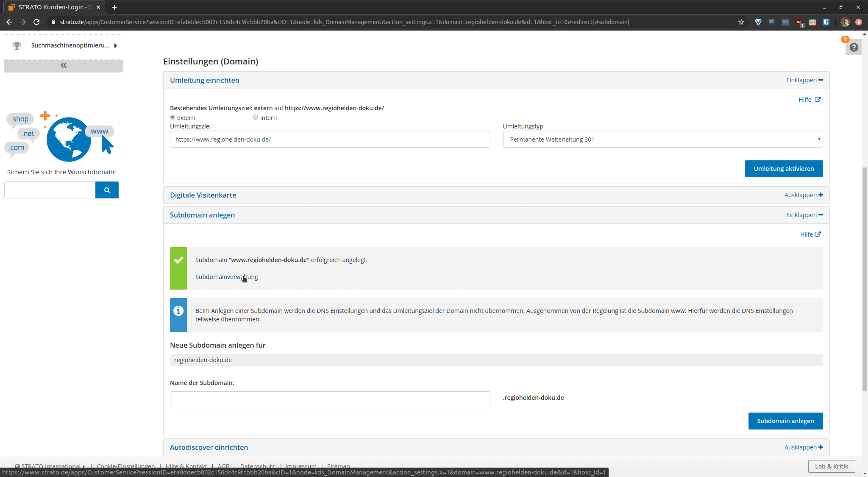The width and height of the screenshot is (868, 477).
Task: Click the trophy icon in sidebar
Action: pos(17,45)
